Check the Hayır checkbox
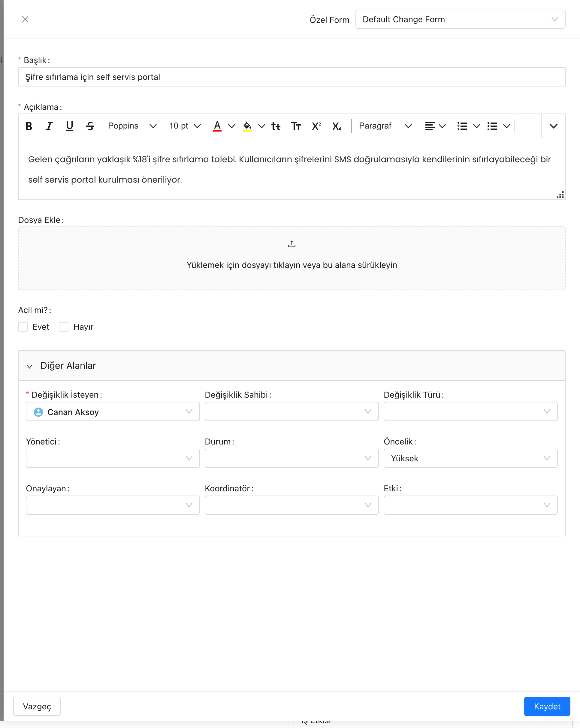580x728 pixels. (64, 327)
